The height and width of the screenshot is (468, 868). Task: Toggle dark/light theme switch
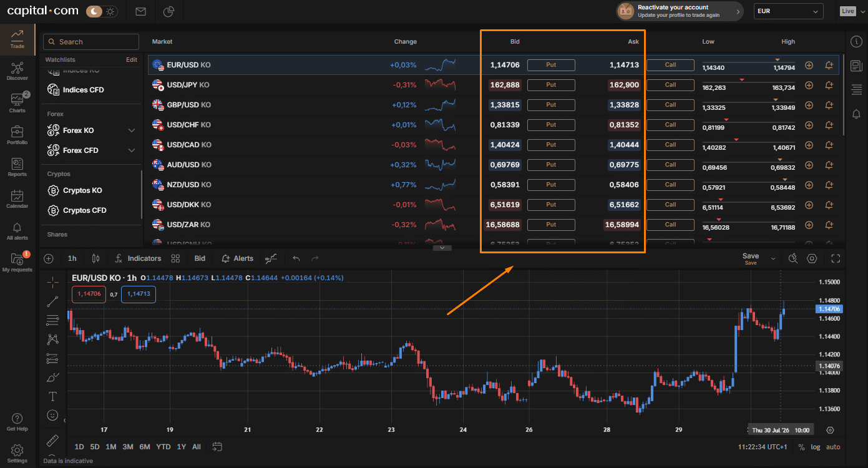[103, 11]
